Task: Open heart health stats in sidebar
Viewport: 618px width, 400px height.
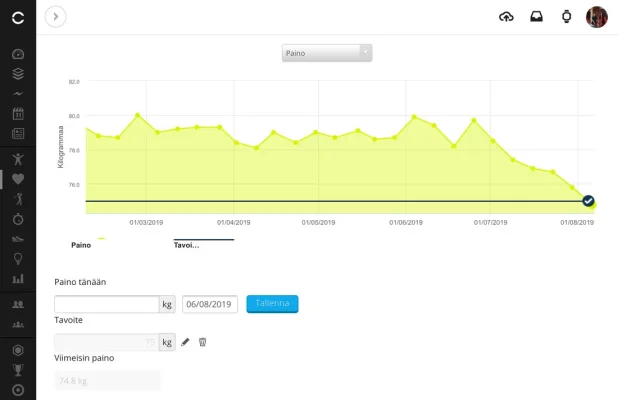Action: [18, 179]
